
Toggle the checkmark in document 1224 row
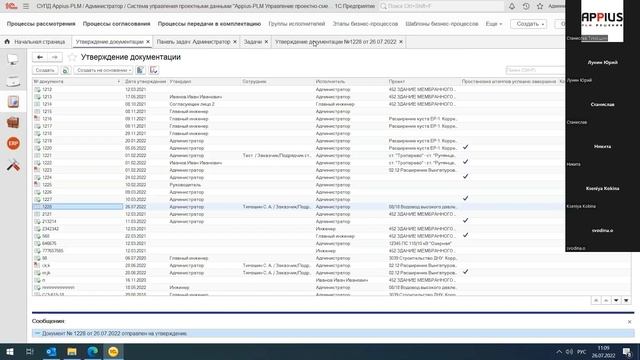click(x=465, y=176)
